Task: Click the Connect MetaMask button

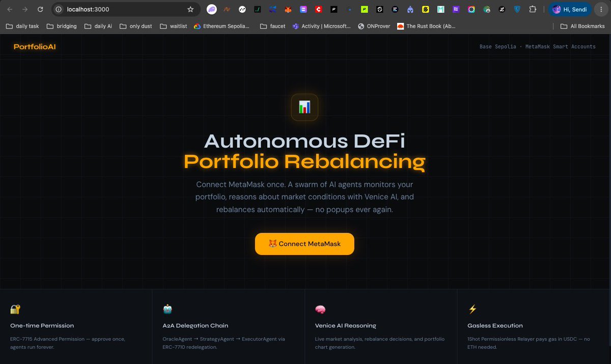Action: pos(304,244)
